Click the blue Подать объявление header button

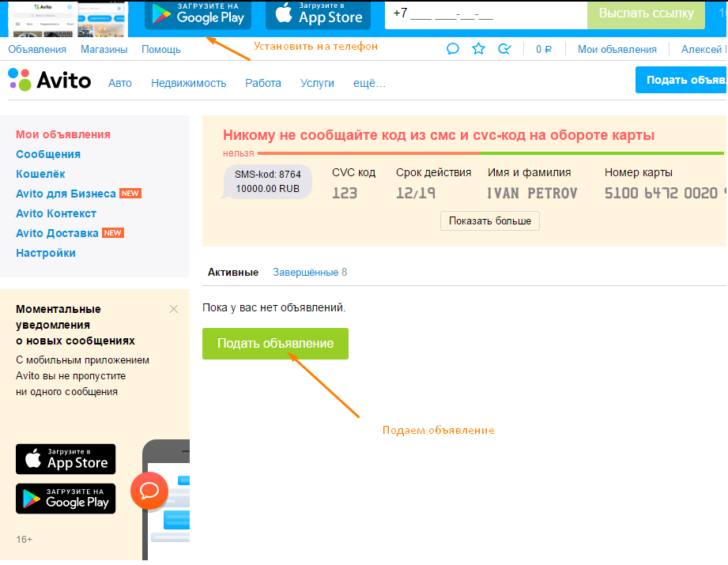[681, 80]
